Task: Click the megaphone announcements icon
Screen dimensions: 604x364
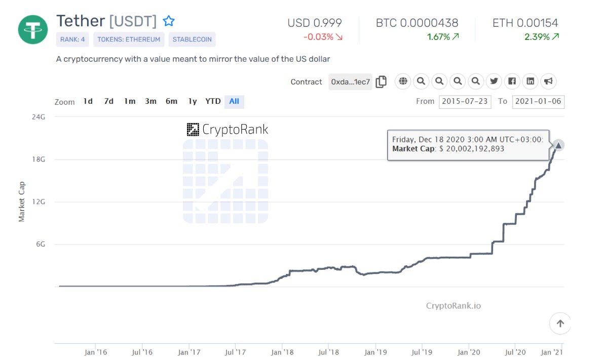Action: pyautogui.click(x=549, y=81)
